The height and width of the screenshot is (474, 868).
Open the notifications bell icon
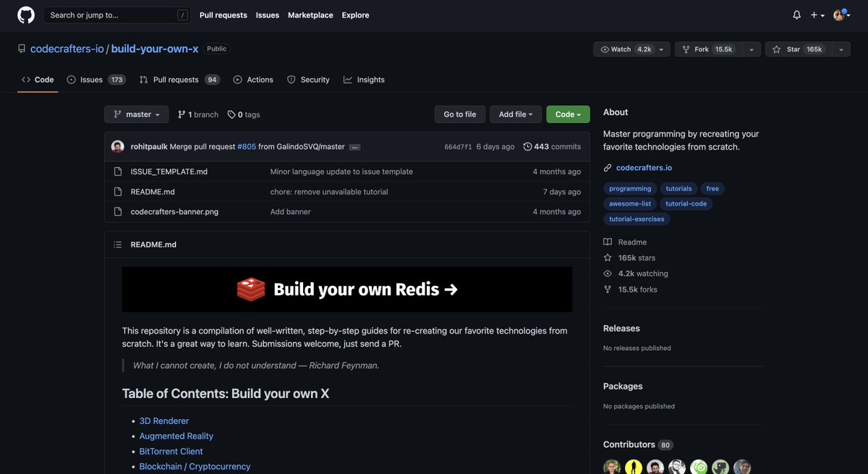(794, 13)
